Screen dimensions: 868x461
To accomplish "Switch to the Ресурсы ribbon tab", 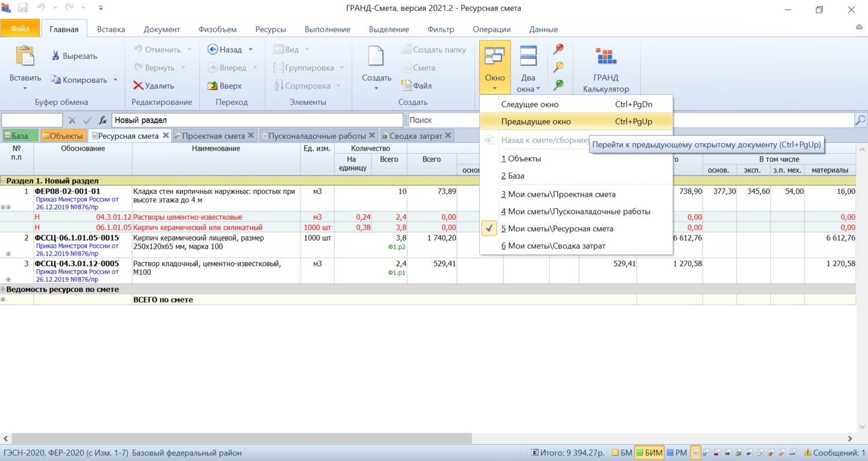I will (271, 29).
